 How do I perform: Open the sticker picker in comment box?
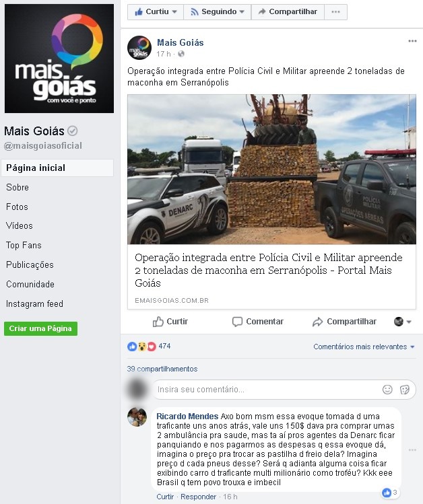coord(404,390)
